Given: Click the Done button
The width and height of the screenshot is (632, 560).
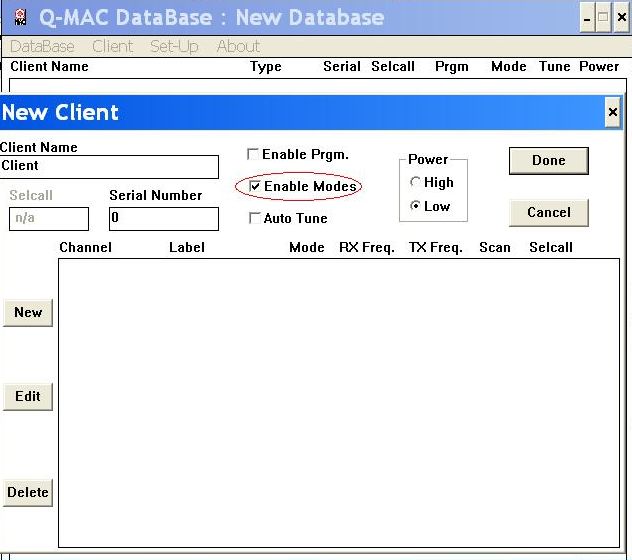Looking at the screenshot, I should pos(549,161).
